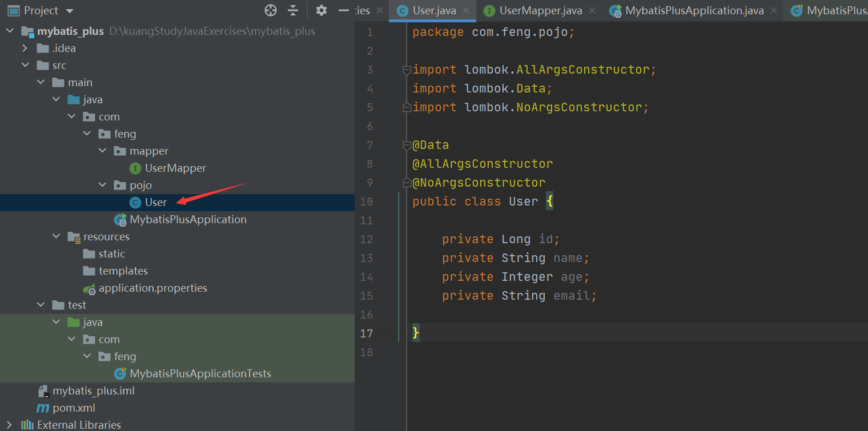Open the Project view dropdown
Screen dimensions: 868x431
pyautogui.click(x=70, y=11)
